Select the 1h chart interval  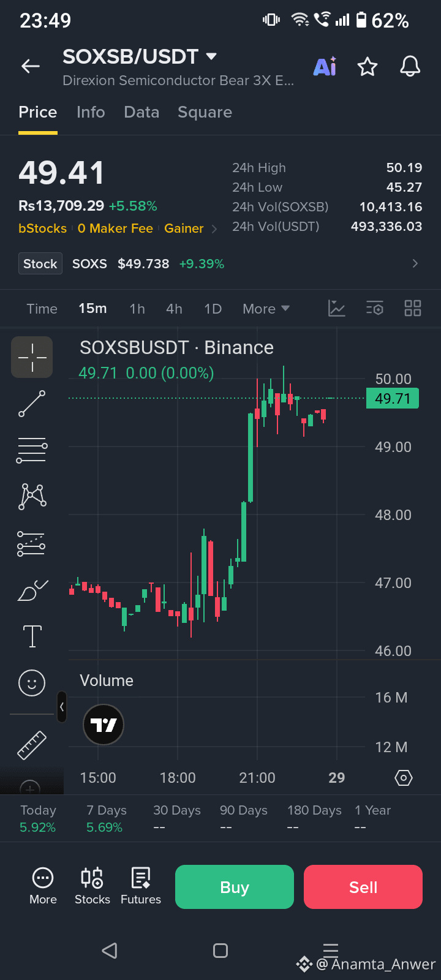(137, 309)
